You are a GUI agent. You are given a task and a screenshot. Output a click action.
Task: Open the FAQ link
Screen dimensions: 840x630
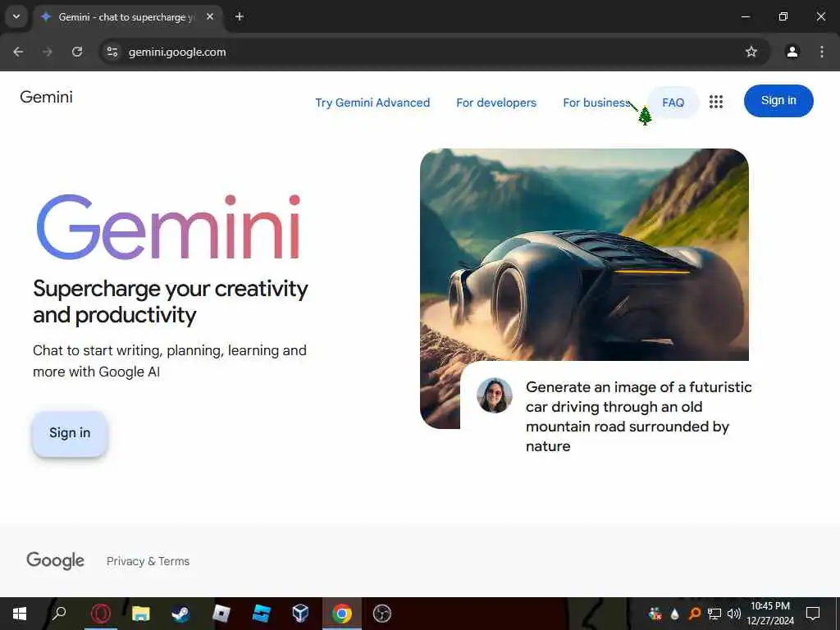(x=673, y=103)
